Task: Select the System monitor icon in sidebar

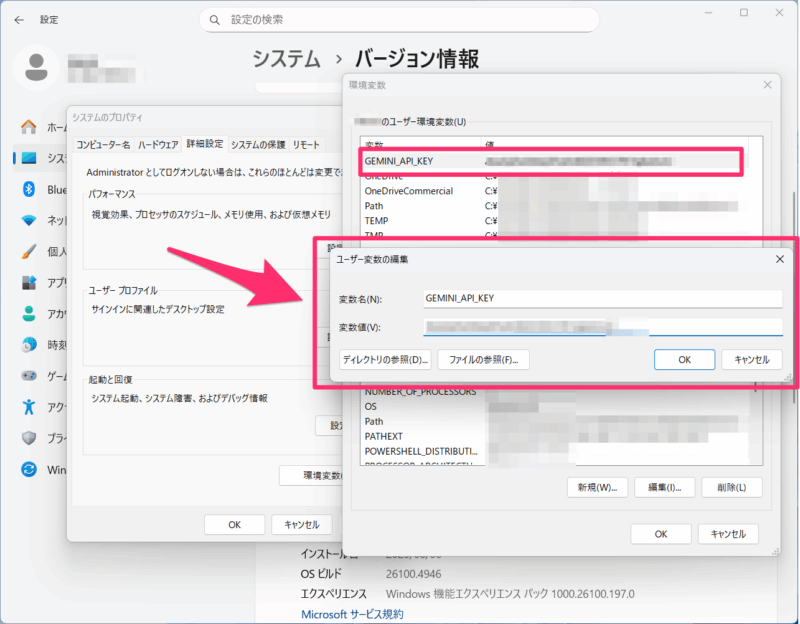Action: (29, 158)
